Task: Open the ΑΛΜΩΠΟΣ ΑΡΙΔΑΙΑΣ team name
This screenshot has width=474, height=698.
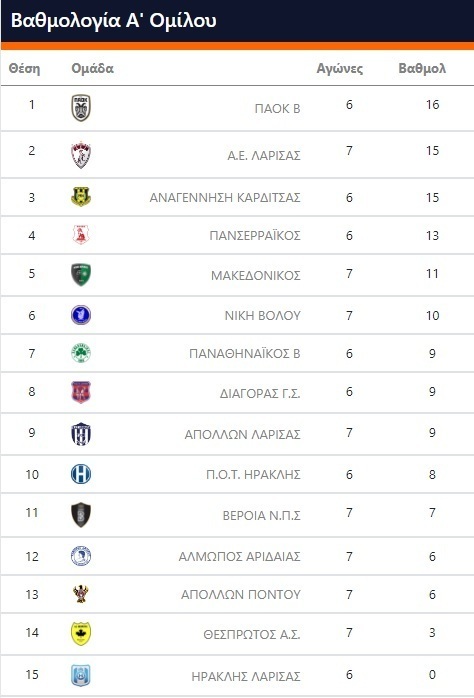Action: [239, 556]
